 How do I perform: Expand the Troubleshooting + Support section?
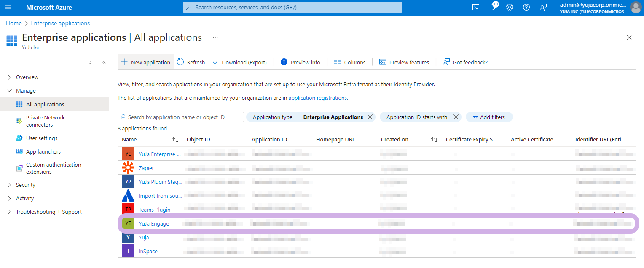tap(10, 212)
